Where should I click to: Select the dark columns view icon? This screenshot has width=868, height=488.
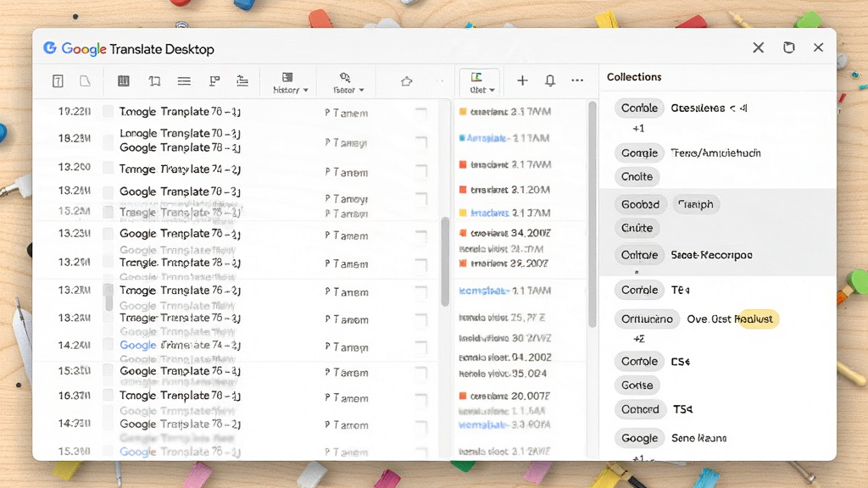tap(124, 80)
